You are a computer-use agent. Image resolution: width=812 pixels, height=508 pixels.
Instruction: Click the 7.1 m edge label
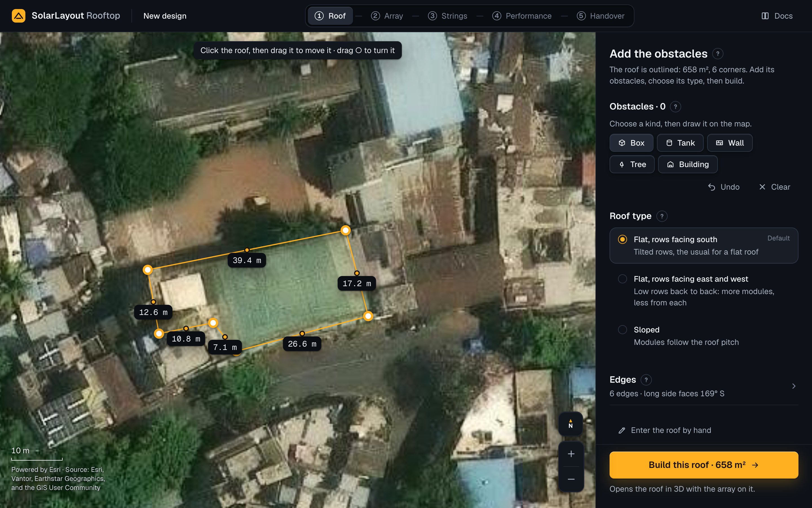[x=225, y=347]
